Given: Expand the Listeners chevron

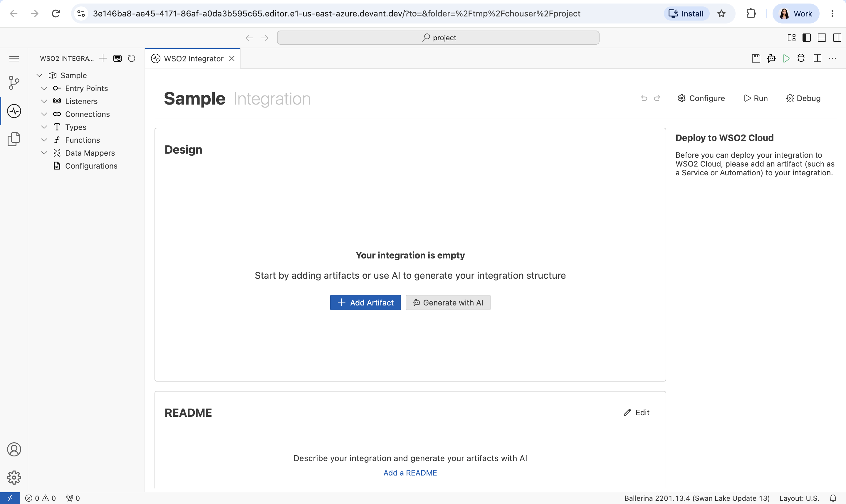Looking at the screenshot, I should pyautogui.click(x=44, y=101).
